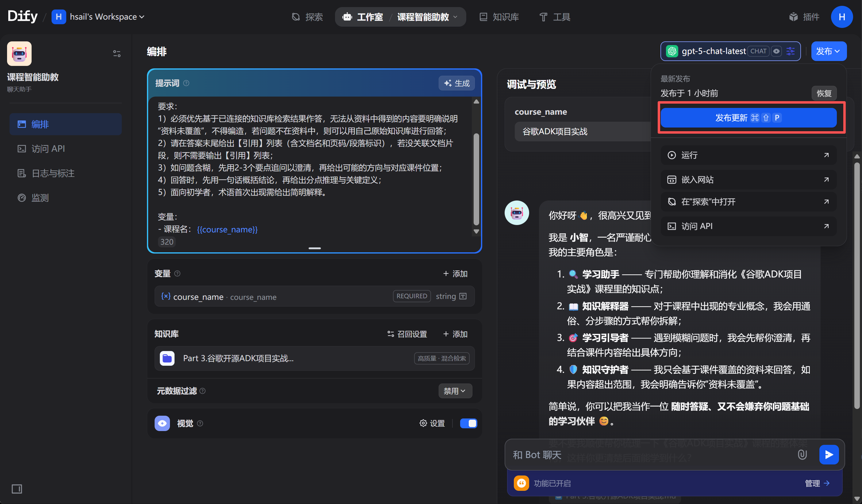Viewport: 862px width, 504px height.
Task: Go to the 探索 tab
Action: 307,17
